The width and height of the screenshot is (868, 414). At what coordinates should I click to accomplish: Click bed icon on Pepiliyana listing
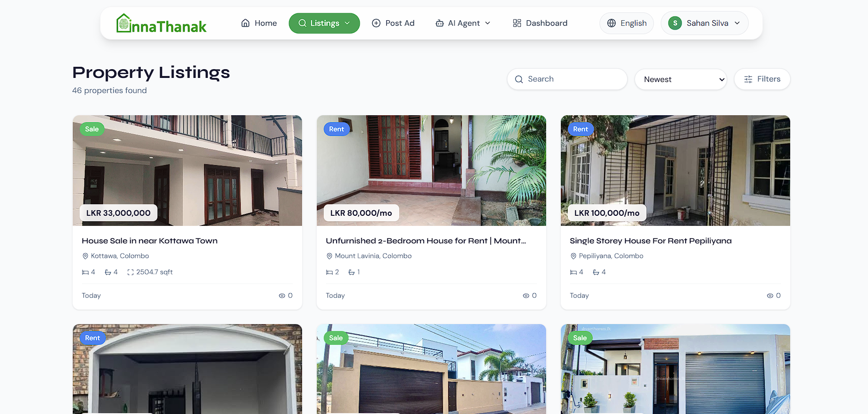point(573,272)
